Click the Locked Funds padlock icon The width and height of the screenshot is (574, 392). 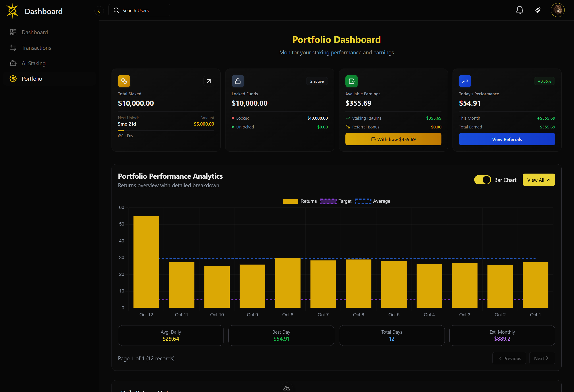point(238,81)
